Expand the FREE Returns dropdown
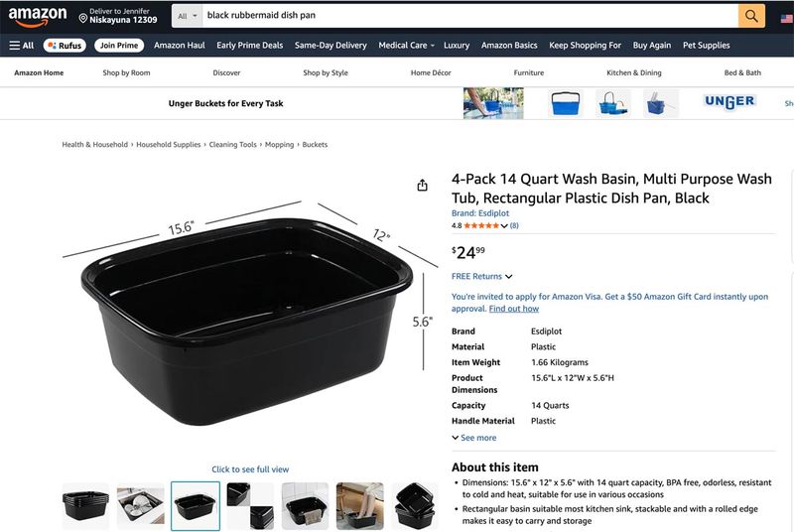This screenshot has height=532, width=794. pyautogui.click(x=482, y=276)
